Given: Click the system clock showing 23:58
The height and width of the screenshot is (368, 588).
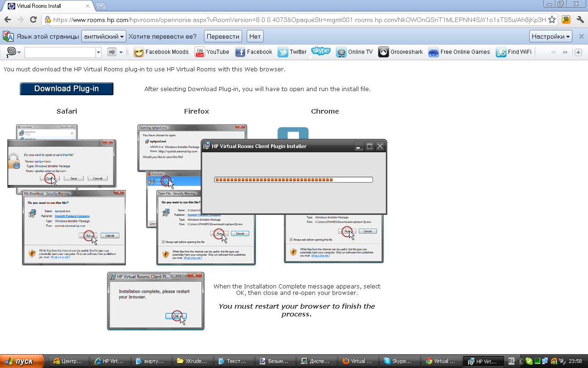Looking at the screenshot, I should point(575,361).
